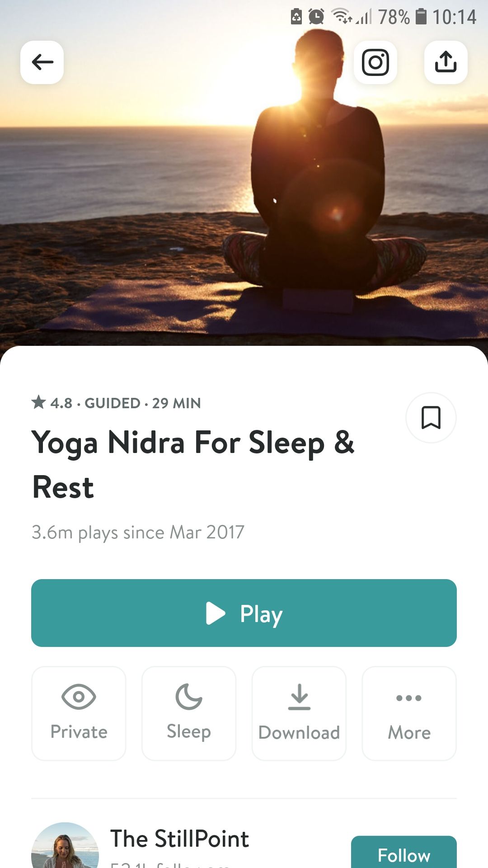
Task: Open The StillPoint profile picture
Action: point(65,846)
